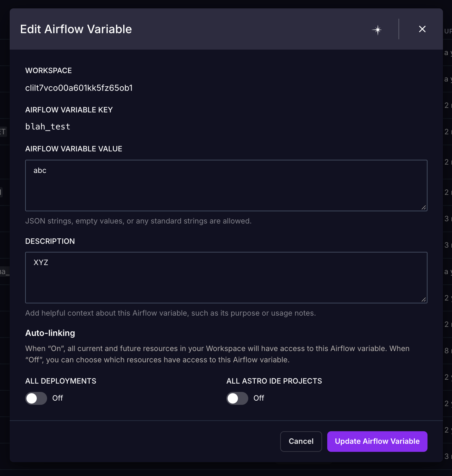The image size is (452, 476).
Task: Click the Auto-linking section heading
Action: tap(50, 333)
